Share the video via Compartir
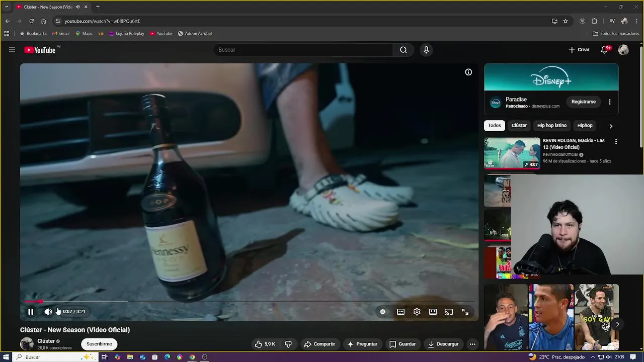 319,344
